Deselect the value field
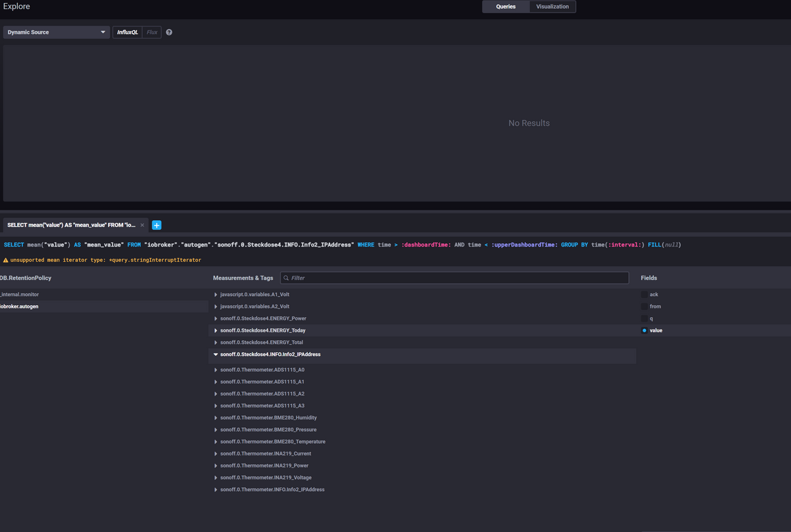 point(644,330)
